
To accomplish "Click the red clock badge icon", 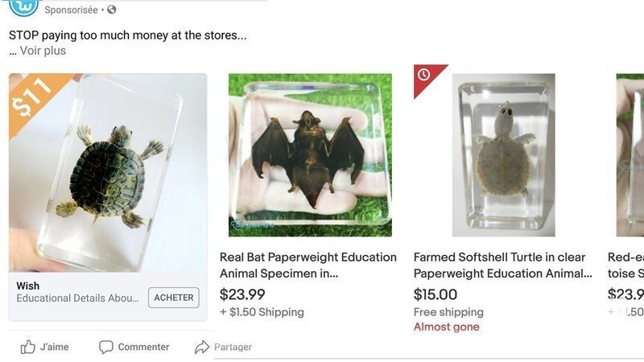I will click(424, 75).
